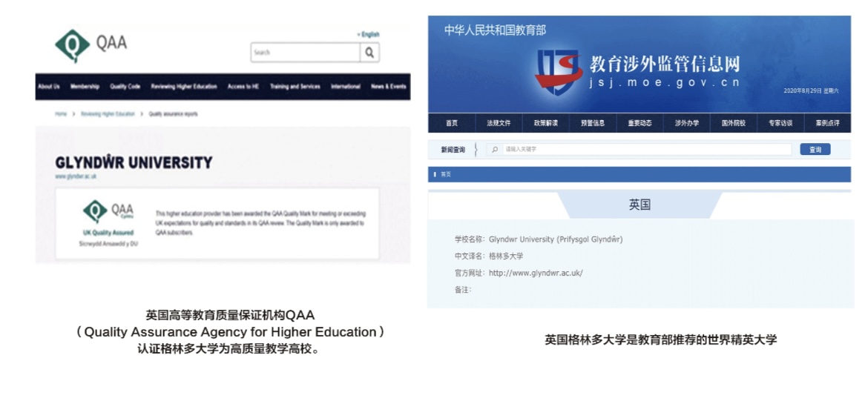Open the English language selector
This screenshot has height=395, width=868.
pyautogui.click(x=369, y=34)
